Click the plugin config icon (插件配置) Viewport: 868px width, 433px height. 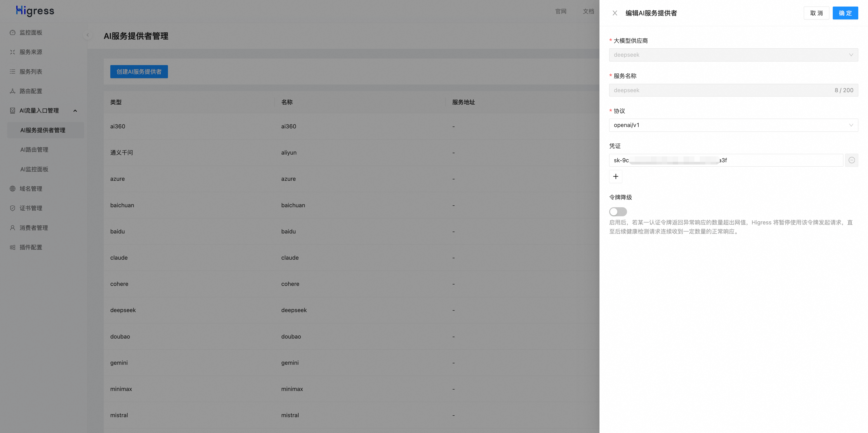click(12, 247)
